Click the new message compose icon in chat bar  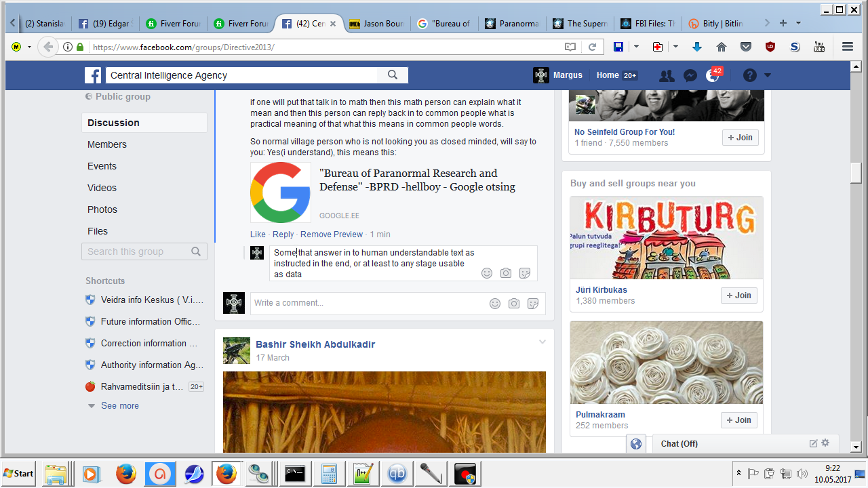[x=813, y=443]
